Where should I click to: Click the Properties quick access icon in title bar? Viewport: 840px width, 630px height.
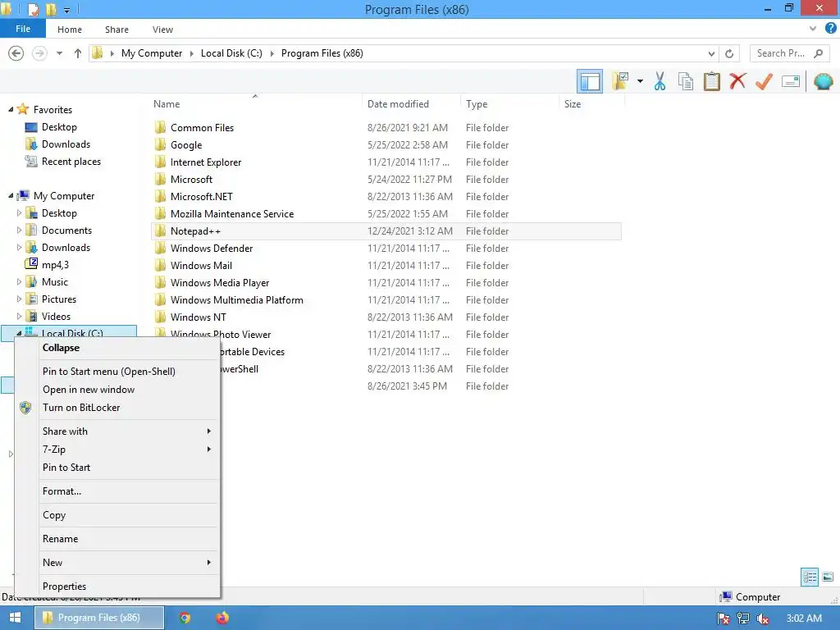point(33,9)
